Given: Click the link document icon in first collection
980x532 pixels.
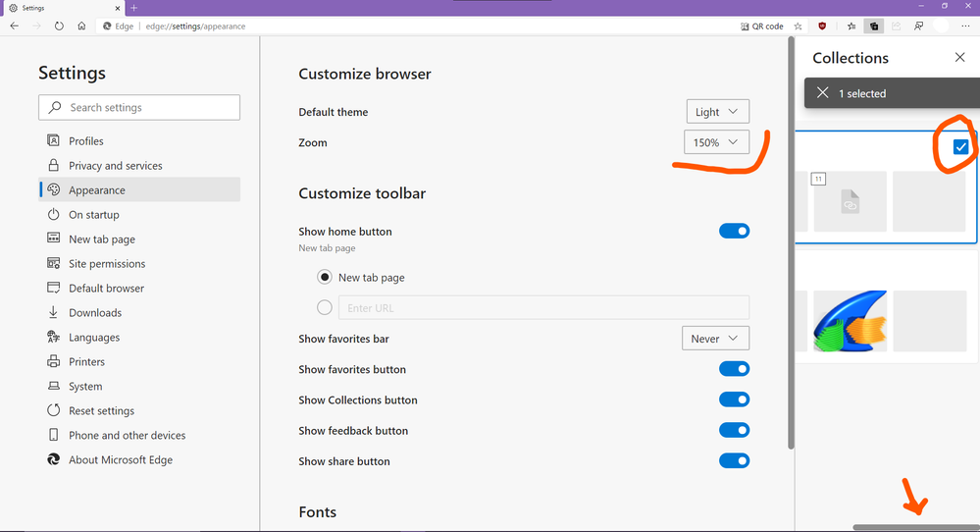Looking at the screenshot, I should tap(850, 202).
